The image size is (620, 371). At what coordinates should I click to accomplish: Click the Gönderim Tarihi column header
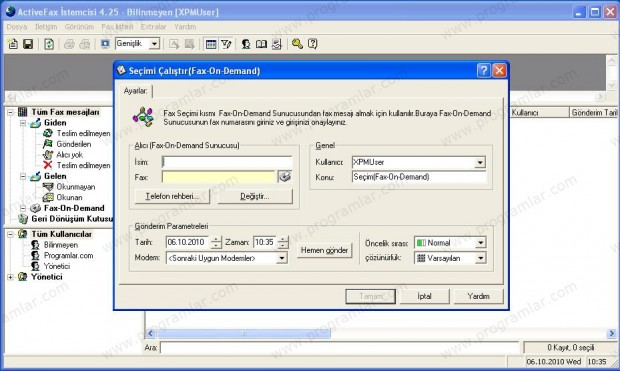click(x=594, y=113)
